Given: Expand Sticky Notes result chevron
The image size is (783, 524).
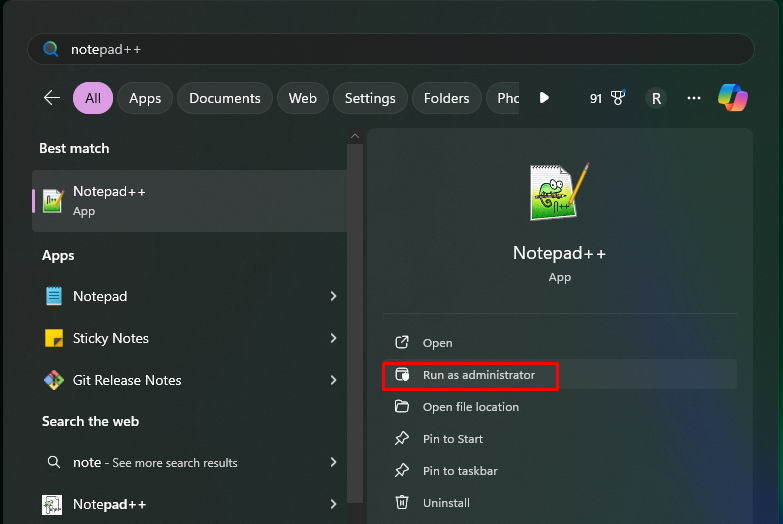Looking at the screenshot, I should coord(333,338).
